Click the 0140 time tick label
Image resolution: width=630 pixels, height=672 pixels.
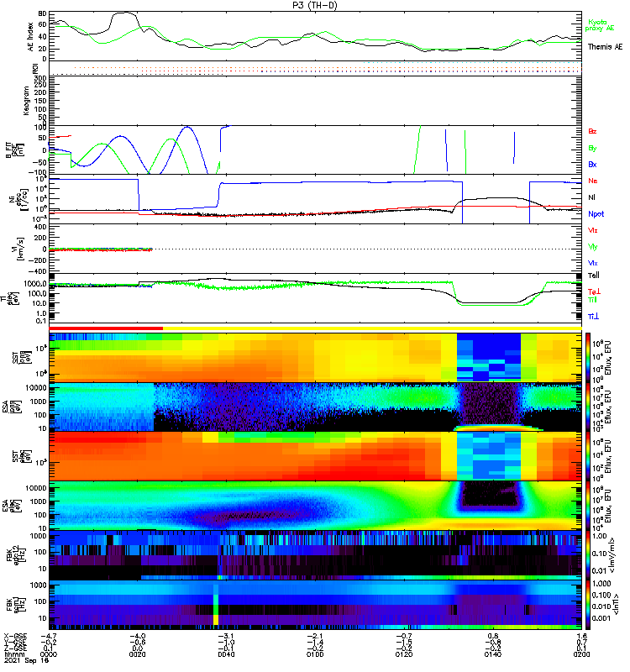[x=493, y=654]
